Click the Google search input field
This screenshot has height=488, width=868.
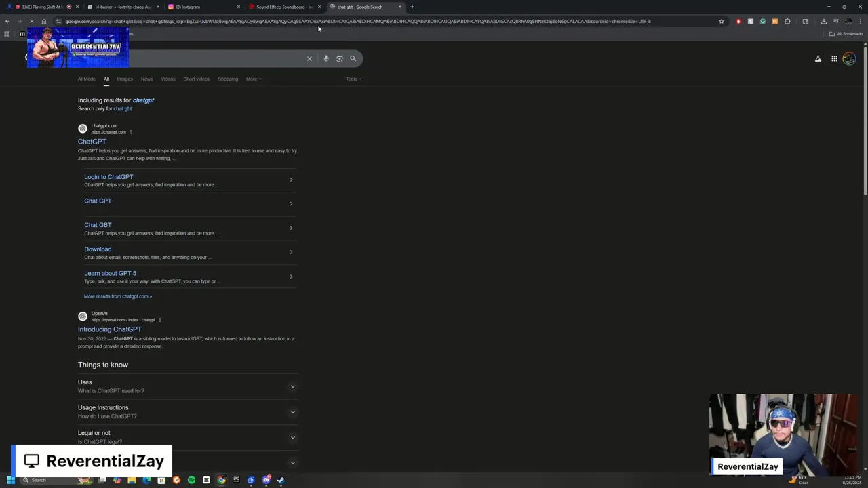[217, 58]
